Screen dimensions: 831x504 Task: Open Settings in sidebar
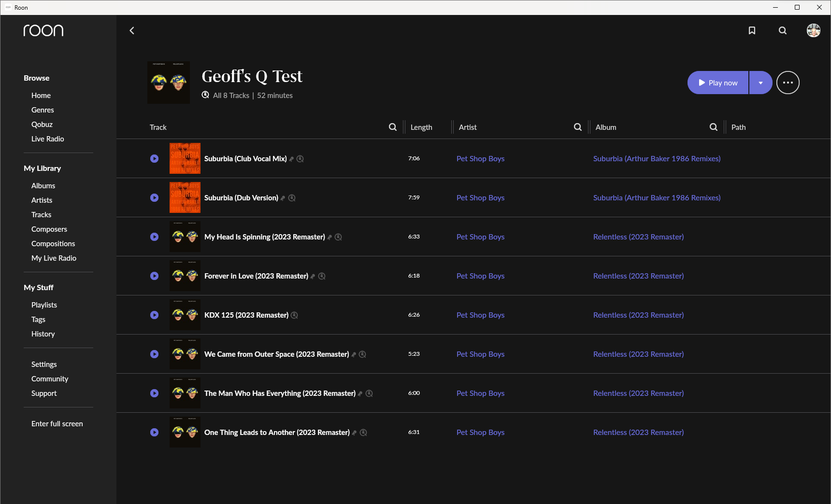(44, 364)
